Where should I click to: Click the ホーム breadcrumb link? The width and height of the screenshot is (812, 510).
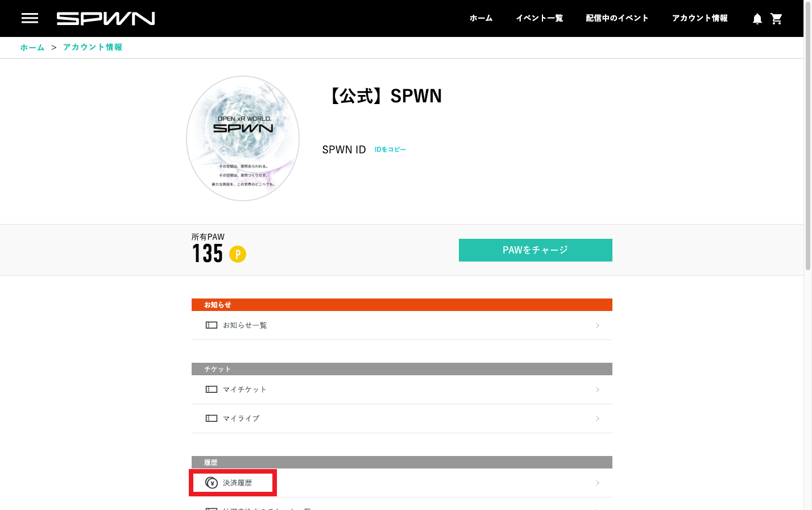32,47
